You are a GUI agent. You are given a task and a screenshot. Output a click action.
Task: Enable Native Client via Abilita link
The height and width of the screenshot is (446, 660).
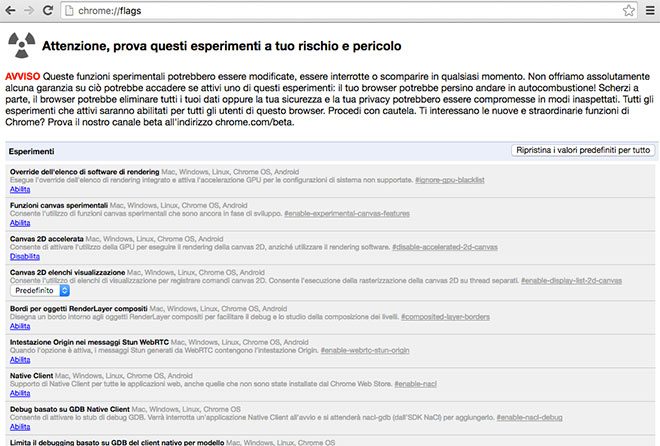pos(20,393)
